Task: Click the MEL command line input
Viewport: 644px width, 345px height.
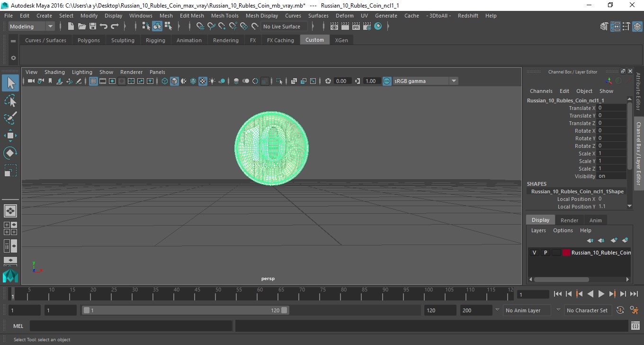Action: (x=131, y=326)
